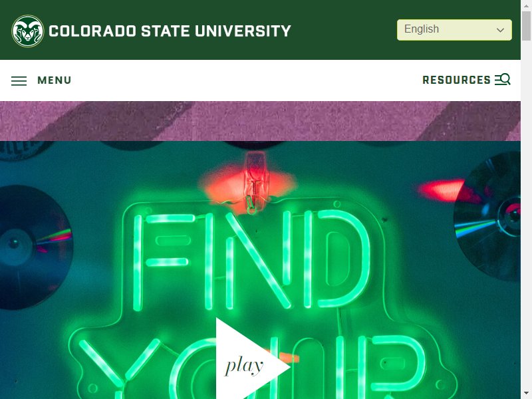Viewport: 532px width, 399px height.
Task: Select the MENU label
Action: [x=55, y=80]
